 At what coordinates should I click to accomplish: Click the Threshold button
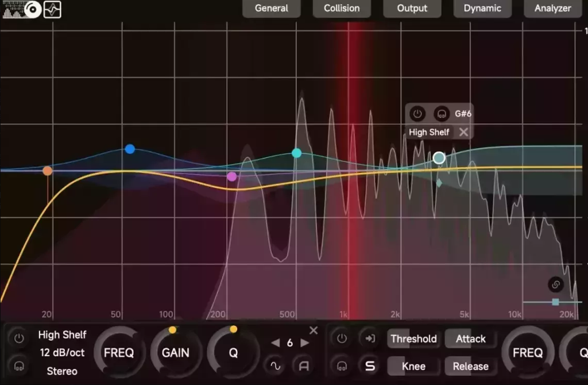pos(413,338)
